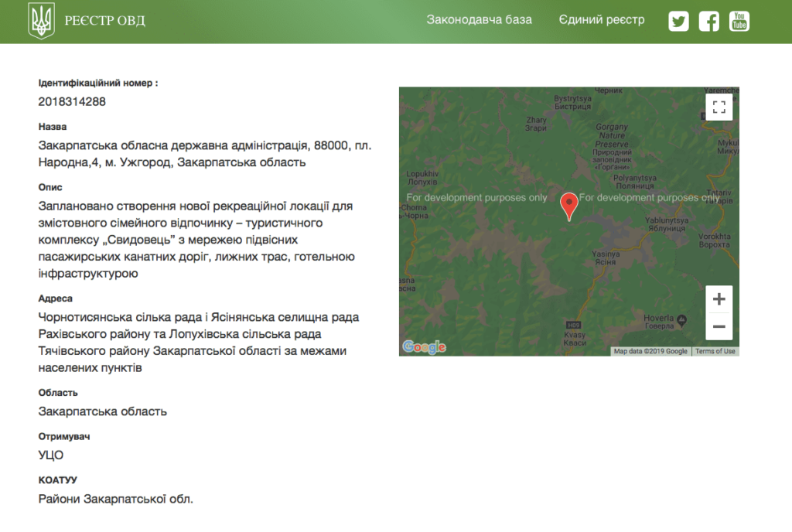The height and width of the screenshot is (532, 792).
Task: Click the Yasinya town label on map
Action: (605, 258)
